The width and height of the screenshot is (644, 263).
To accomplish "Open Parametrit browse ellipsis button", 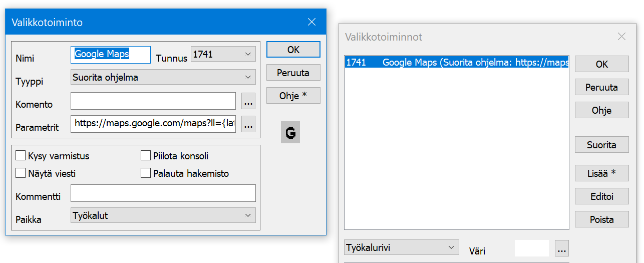I will click(x=248, y=125).
